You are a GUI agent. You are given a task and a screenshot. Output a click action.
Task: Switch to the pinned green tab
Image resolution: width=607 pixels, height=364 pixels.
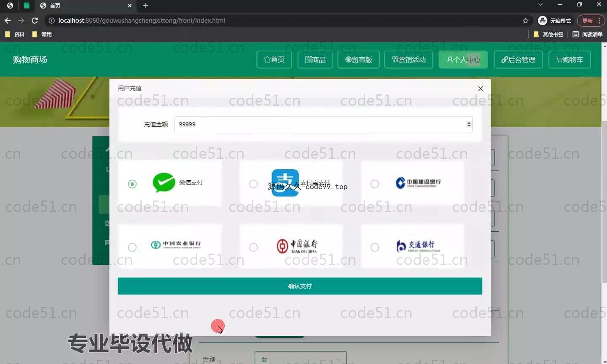click(x=27, y=5)
